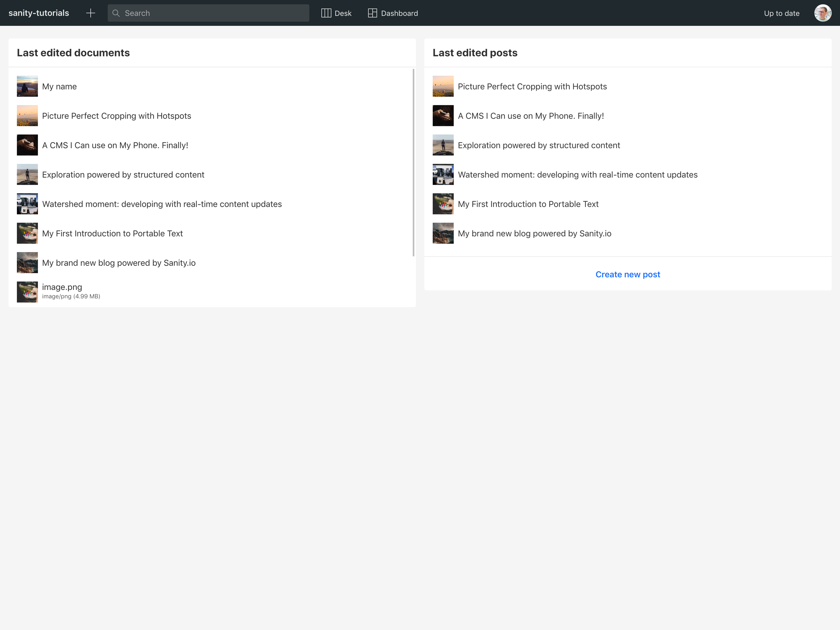Open Exploration powered by structured content in documents
Image resolution: width=840 pixels, height=630 pixels.
point(123,175)
